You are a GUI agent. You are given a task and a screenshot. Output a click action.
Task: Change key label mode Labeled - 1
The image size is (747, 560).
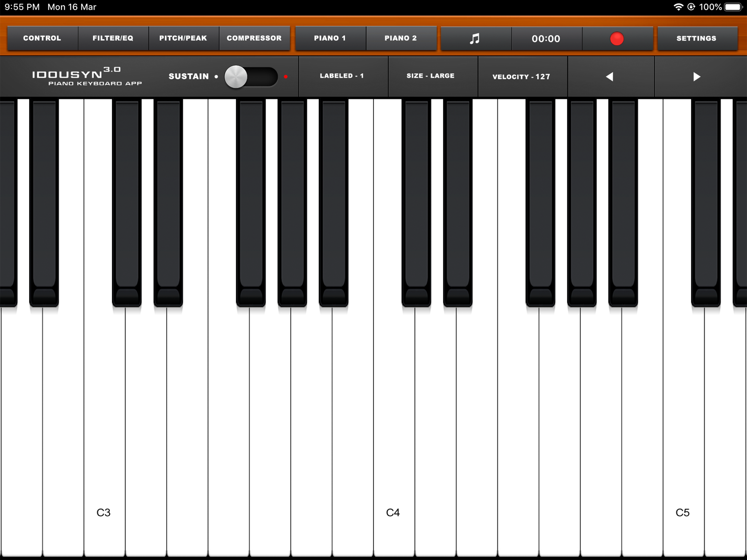tap(342, 76)
